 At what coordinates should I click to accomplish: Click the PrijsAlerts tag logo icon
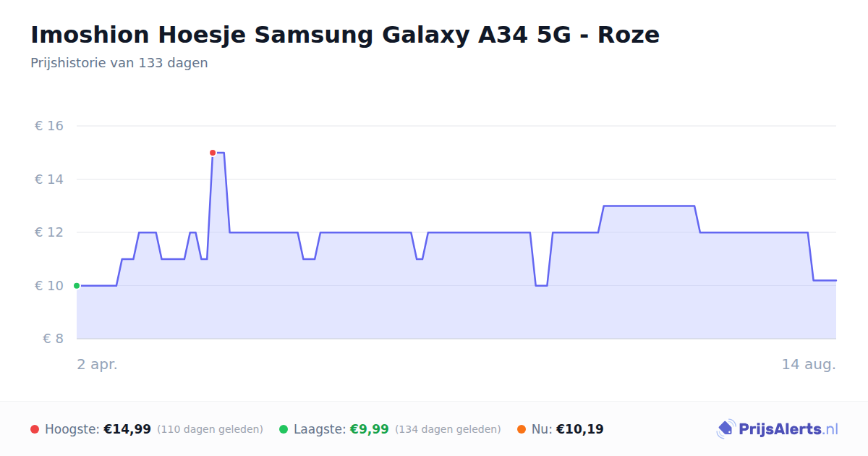[726, 429]
